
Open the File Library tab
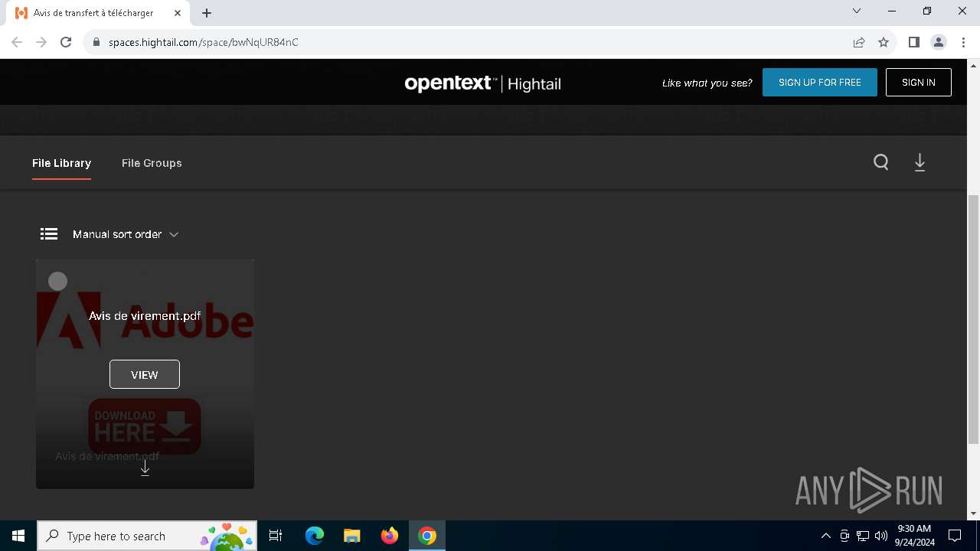coord(61,163)
